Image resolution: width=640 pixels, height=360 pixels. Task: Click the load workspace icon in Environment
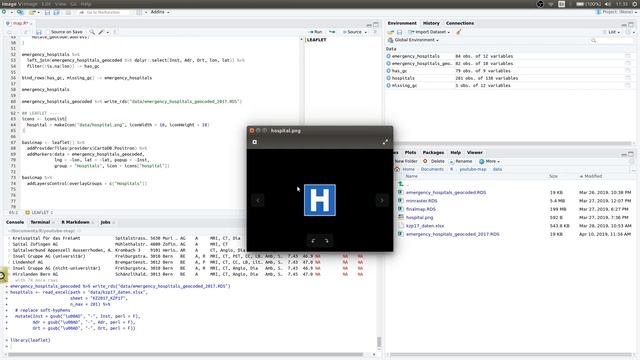click(391, 32)
